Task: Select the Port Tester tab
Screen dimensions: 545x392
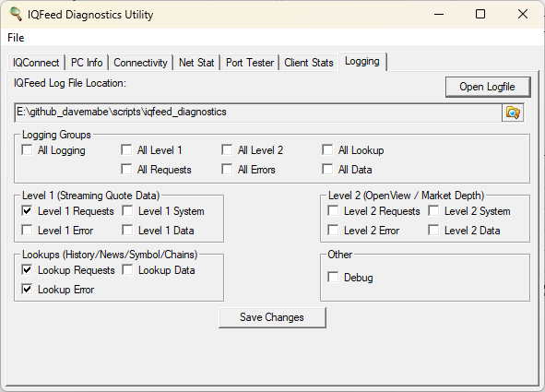Action: pyautogui.click(x=250, y=63)
